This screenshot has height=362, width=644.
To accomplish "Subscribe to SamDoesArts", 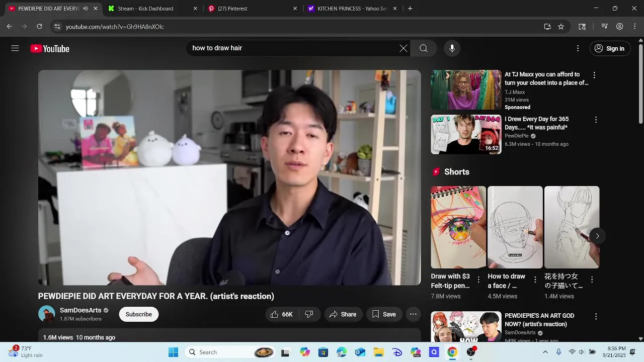I will (x=139, y=314).
